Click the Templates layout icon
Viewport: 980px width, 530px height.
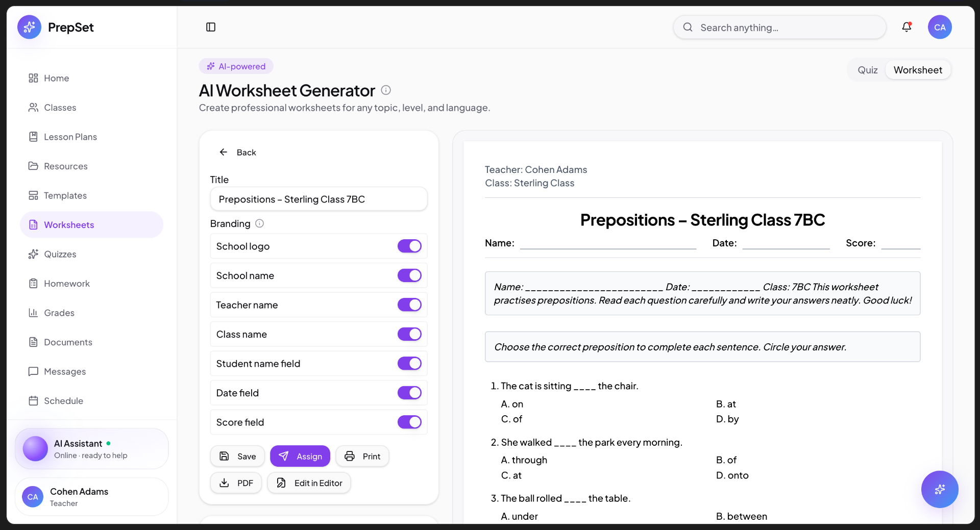pos(33,195)
